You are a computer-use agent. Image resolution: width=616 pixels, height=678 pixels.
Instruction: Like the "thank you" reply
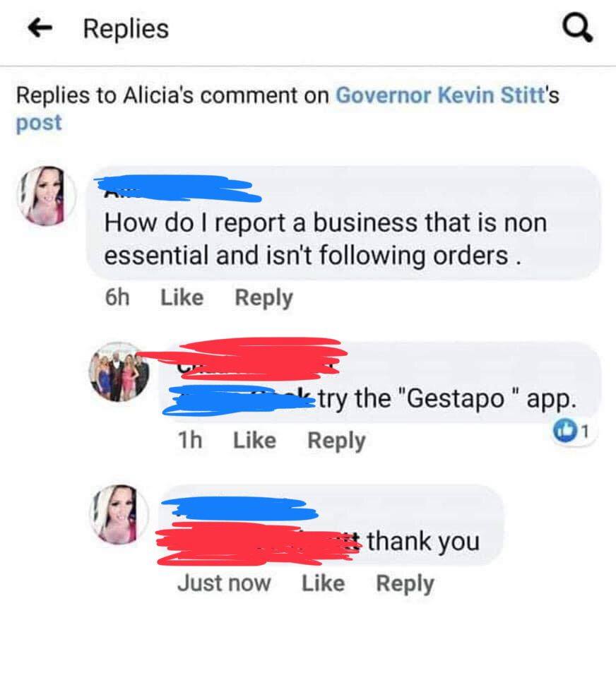[x=323, y=583]
